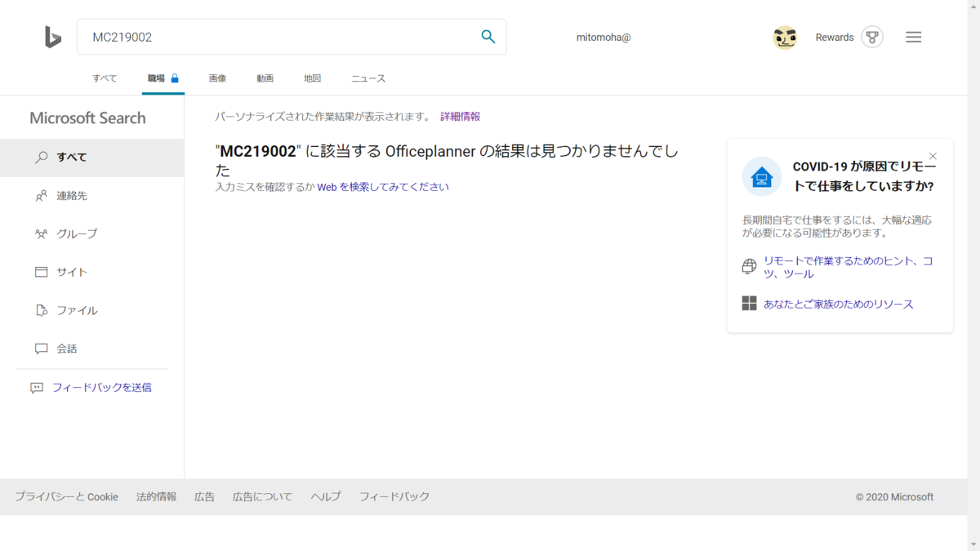Open リモートで作業するためのヒント link

[x=849, y=267]
